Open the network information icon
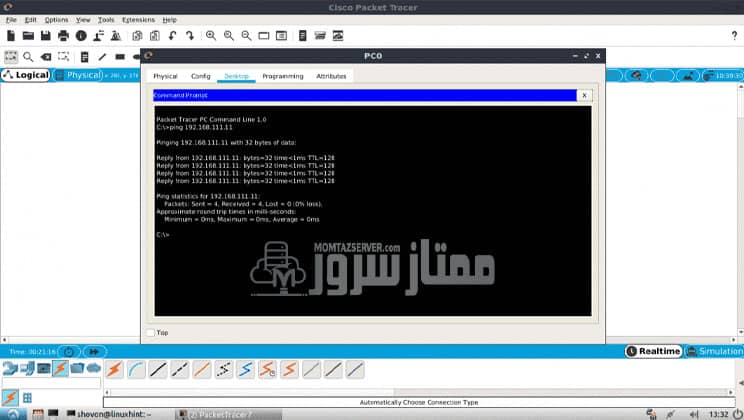744x420 pixels. (x=81, y=36)
